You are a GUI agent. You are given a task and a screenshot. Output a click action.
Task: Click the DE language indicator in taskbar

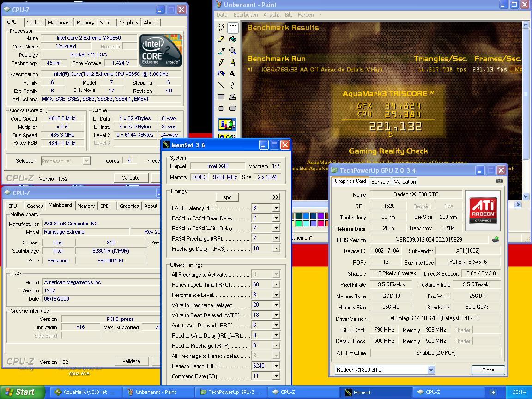point(493,392)
